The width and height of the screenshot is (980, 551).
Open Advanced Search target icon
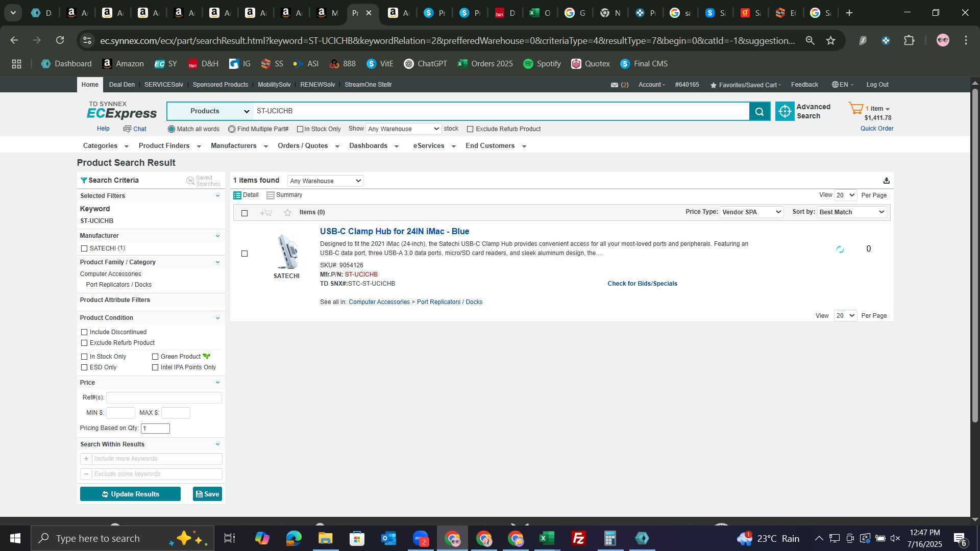[x=785, y=111]
